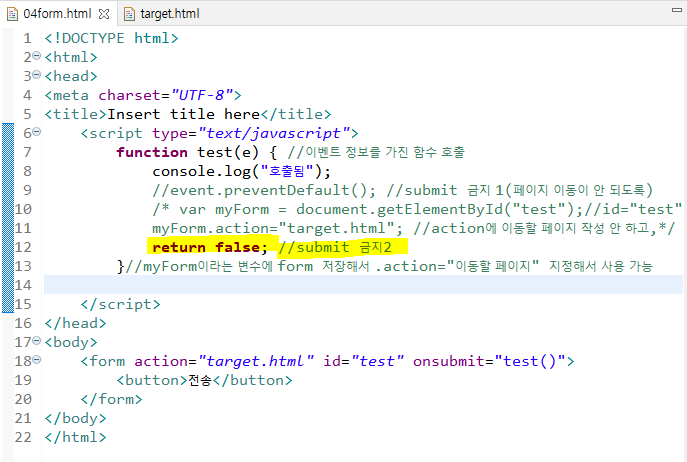
Task: Click console.log on line 8
Action: (201, 171)
